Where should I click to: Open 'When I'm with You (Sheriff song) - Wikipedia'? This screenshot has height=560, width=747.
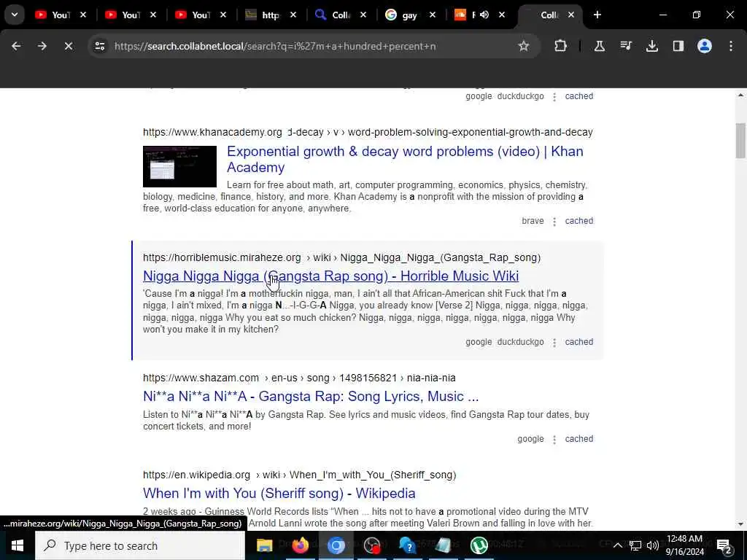279,494
